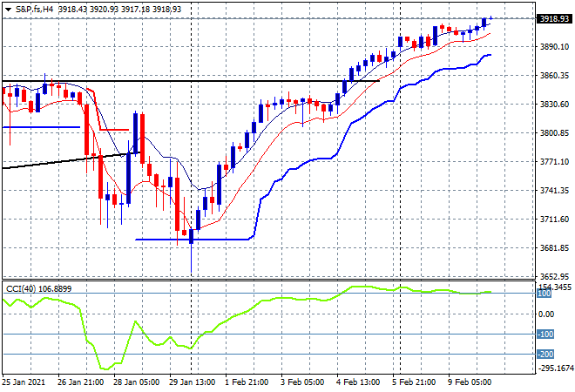Select the 3860.35 price axis label

pyautogui.click(x=554, y=75)
